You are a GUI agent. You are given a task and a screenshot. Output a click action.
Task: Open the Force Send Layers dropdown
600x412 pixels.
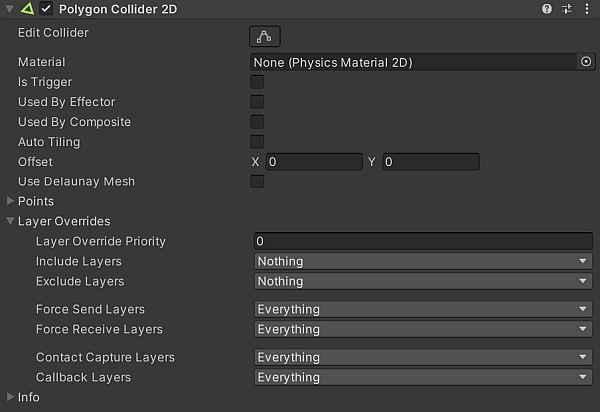(x=422, y=309)
